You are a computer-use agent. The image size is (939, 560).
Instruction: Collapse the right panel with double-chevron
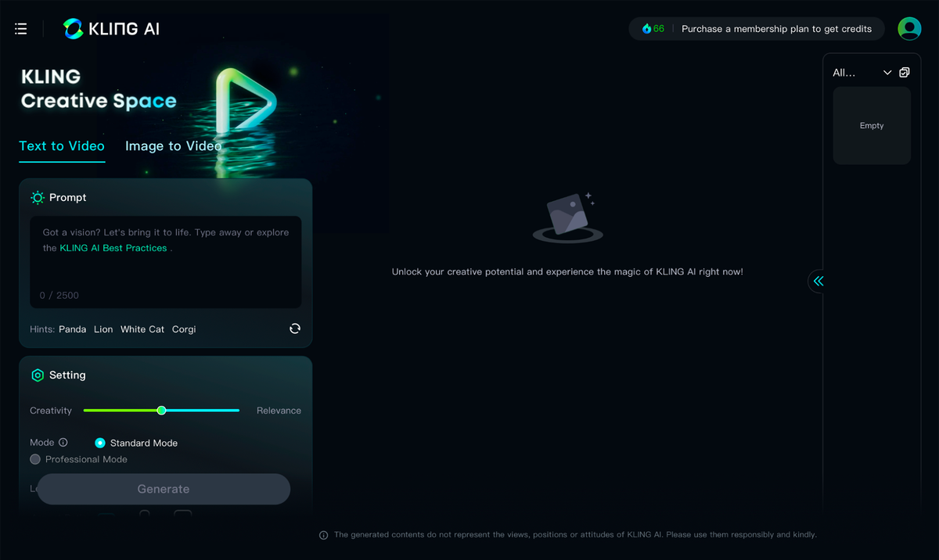(818, 281)
